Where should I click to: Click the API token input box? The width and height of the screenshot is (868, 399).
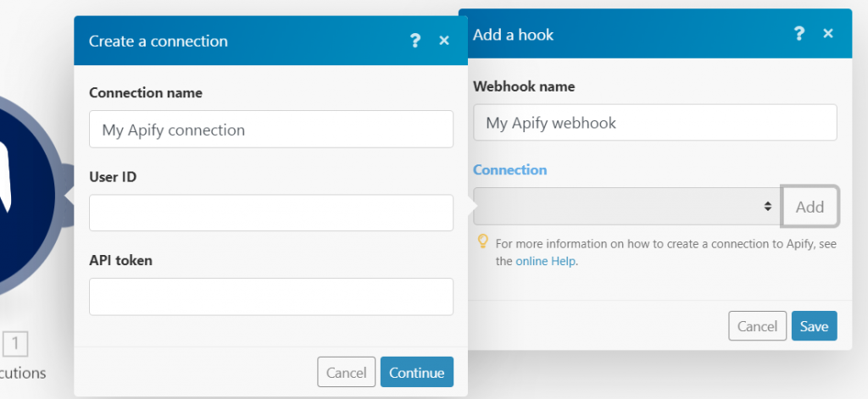coord(270,296)
